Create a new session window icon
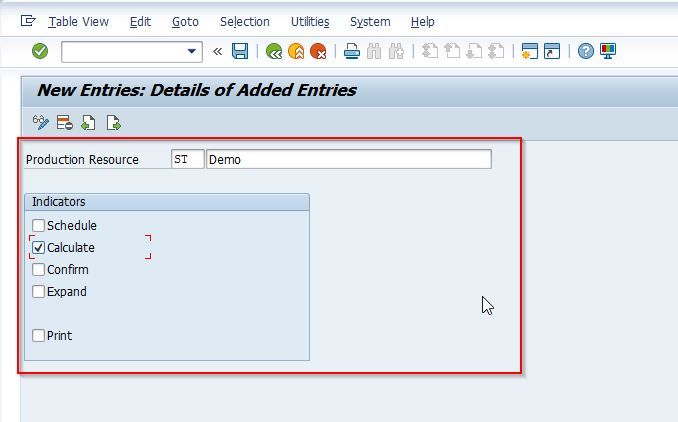 [530, 51]
